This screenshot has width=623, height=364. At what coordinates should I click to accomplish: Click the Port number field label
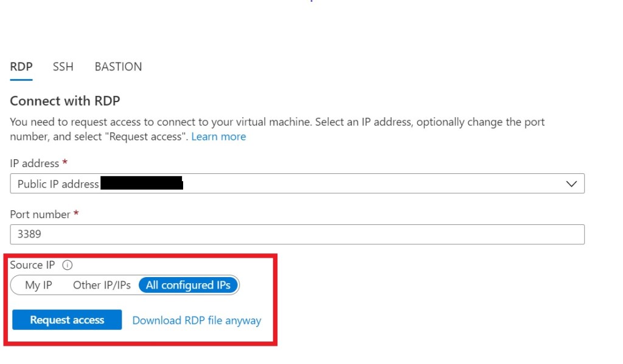tap(40, 215)
